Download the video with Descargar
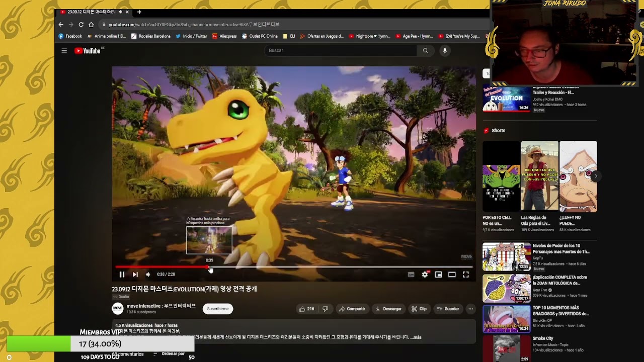644x362 pixels. [x=388, y=309]
